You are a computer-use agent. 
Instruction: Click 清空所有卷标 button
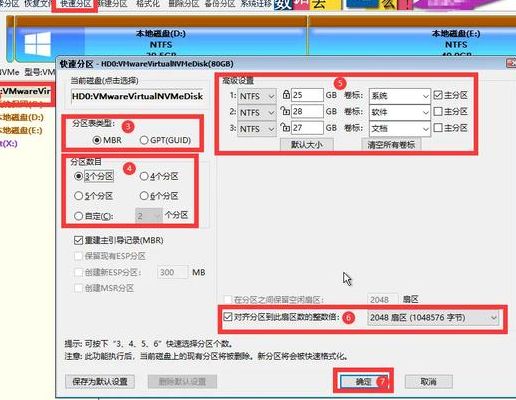click(x=391, y=145)
